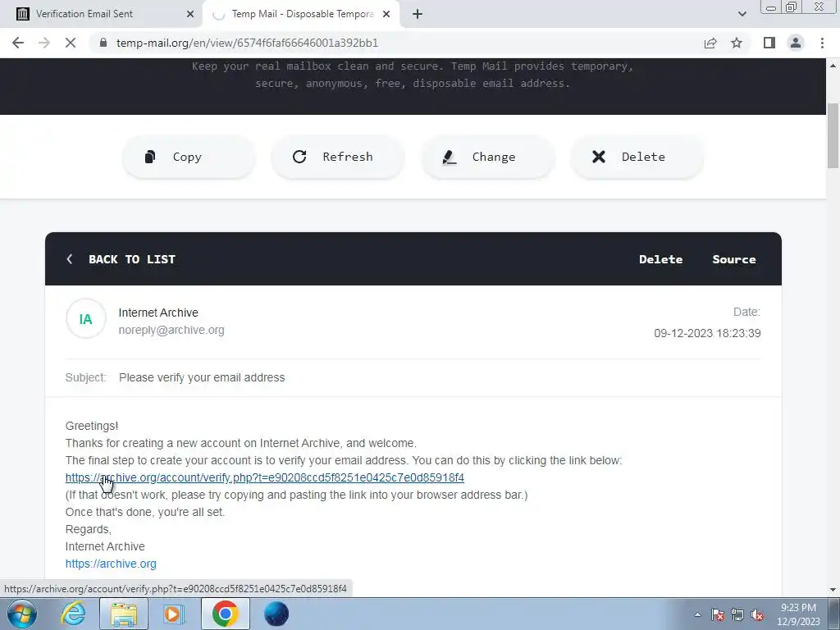Click the share page icon in address bar
This screenshot has width=840, height=630.
[710, 43]
